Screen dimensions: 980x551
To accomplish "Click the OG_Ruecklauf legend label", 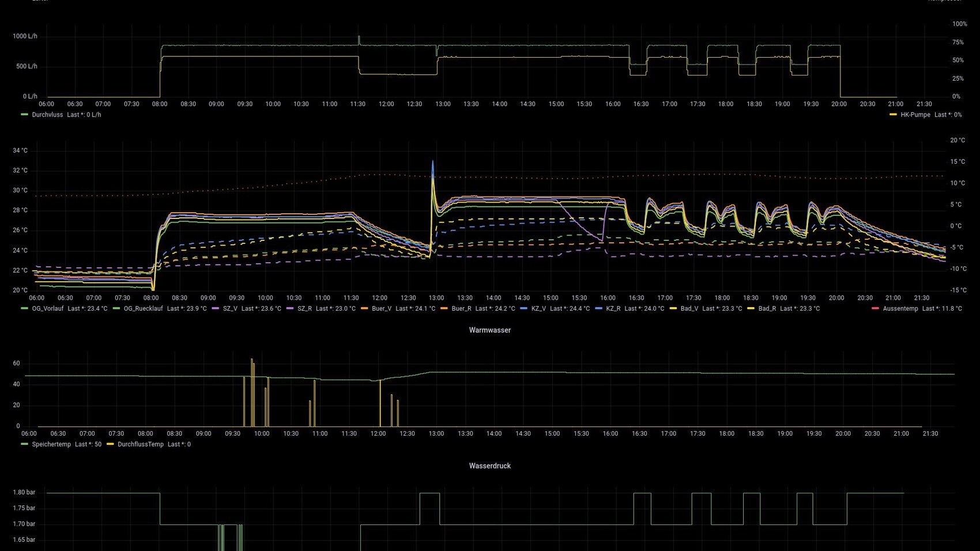I will (x=143, y=308).
